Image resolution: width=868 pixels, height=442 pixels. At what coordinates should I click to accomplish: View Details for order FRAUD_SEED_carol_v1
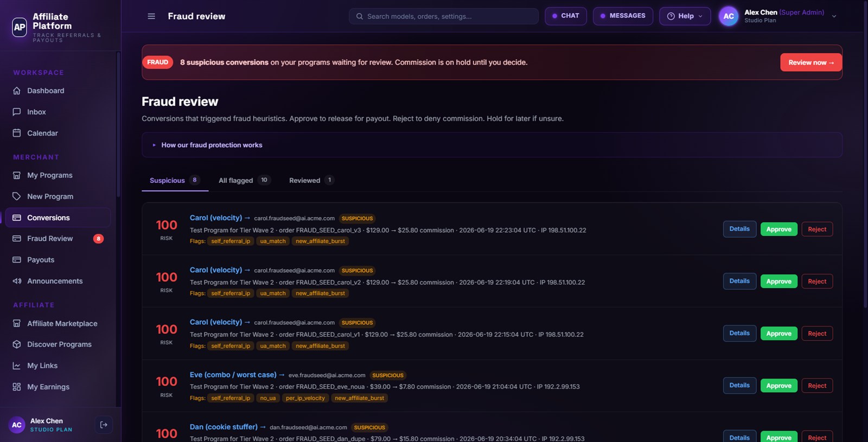point(739,334)
